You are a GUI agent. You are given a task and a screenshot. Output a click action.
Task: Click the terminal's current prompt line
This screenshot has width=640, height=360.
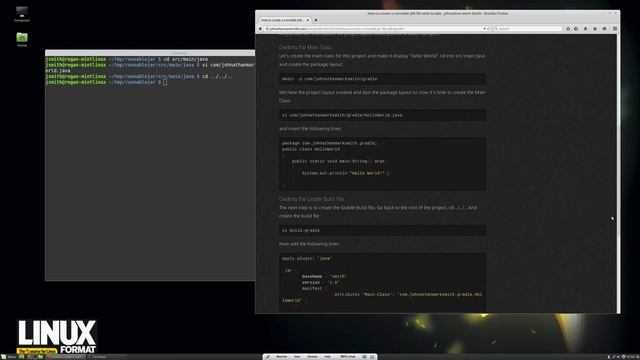pyautogui.click(x=106, y=82)
